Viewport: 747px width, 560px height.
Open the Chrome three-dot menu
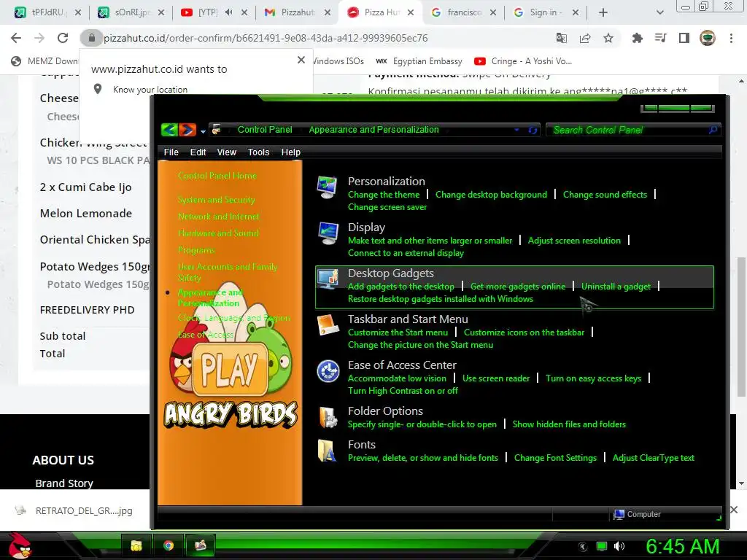[x=731, y=38]
